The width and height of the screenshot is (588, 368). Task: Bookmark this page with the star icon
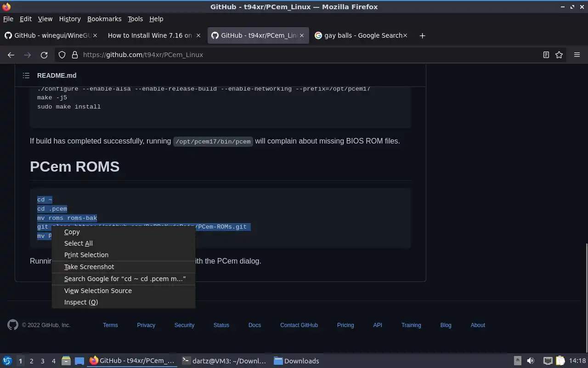click(x=559, y=55)
